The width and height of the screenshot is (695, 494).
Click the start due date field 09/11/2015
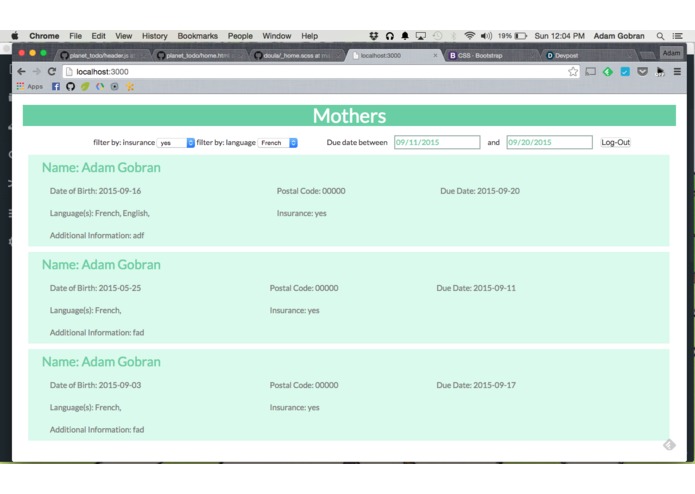[437, 142]
